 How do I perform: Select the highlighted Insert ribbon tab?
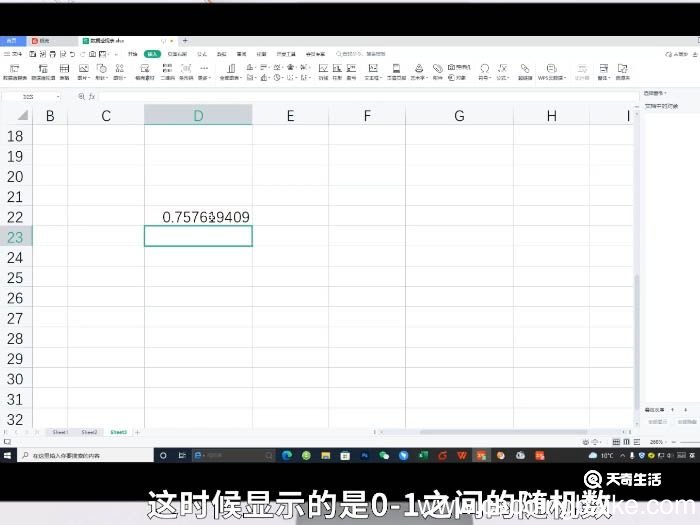[x=152, y=54]
